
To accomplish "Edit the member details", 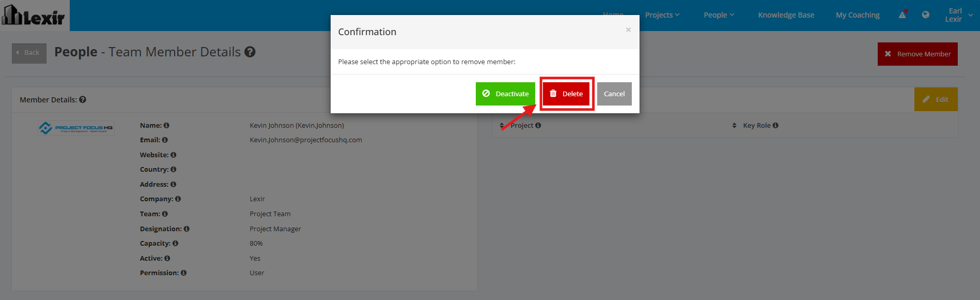I will pyautogui.click(x=936, y=99).
